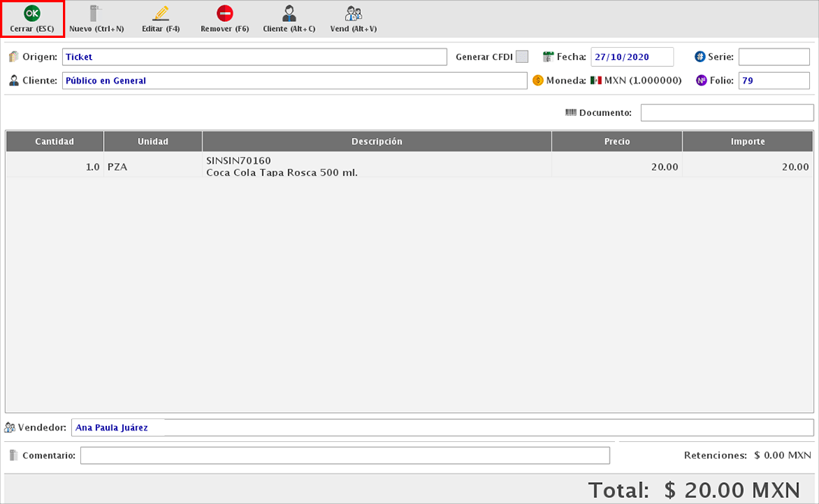Click the Cantidad column header

click(55, 142)
